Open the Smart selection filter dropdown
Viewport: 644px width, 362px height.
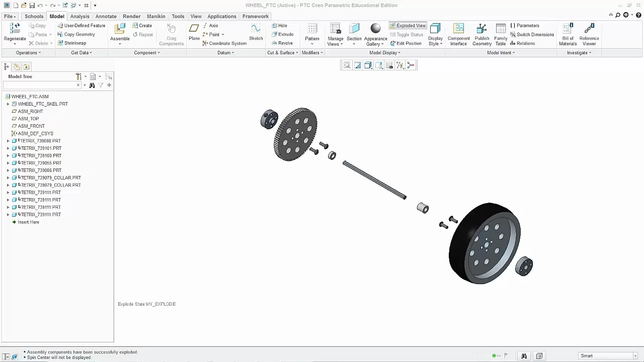coord(635,356)
